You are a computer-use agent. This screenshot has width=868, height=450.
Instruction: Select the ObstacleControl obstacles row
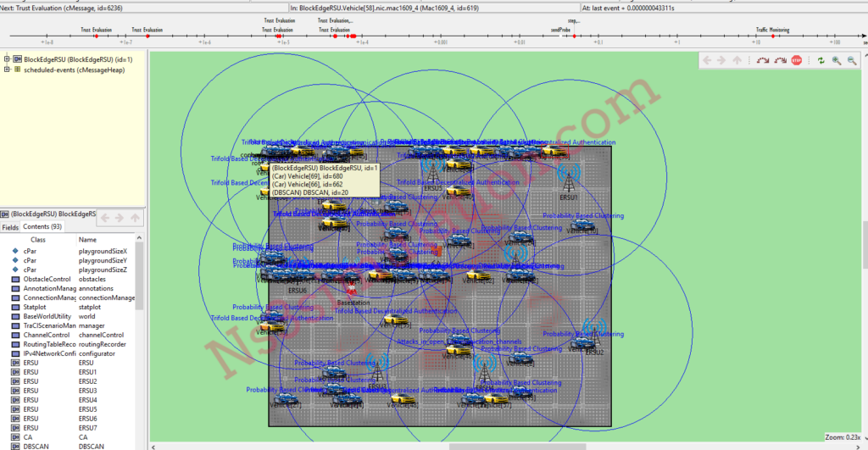coord(69,280)
